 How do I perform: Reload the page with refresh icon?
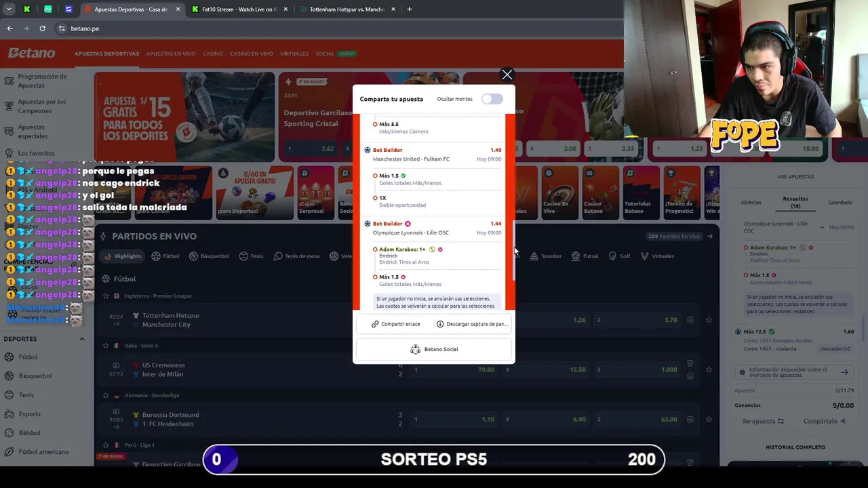[x=42, y=28]
